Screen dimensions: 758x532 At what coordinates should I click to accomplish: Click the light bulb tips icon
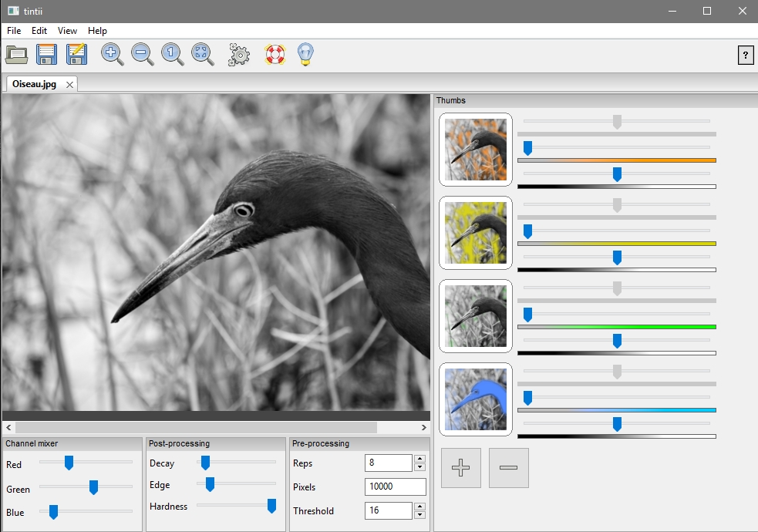305,55
